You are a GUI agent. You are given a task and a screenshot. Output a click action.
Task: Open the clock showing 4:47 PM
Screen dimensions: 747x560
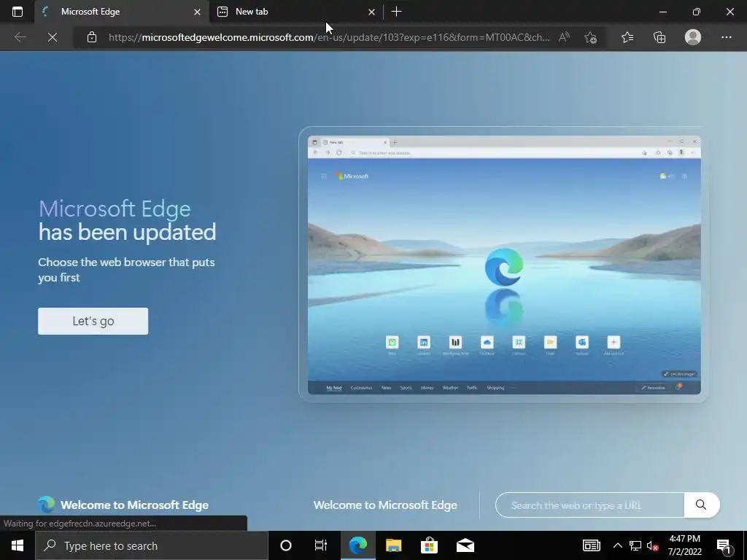(x=684, y=545)
